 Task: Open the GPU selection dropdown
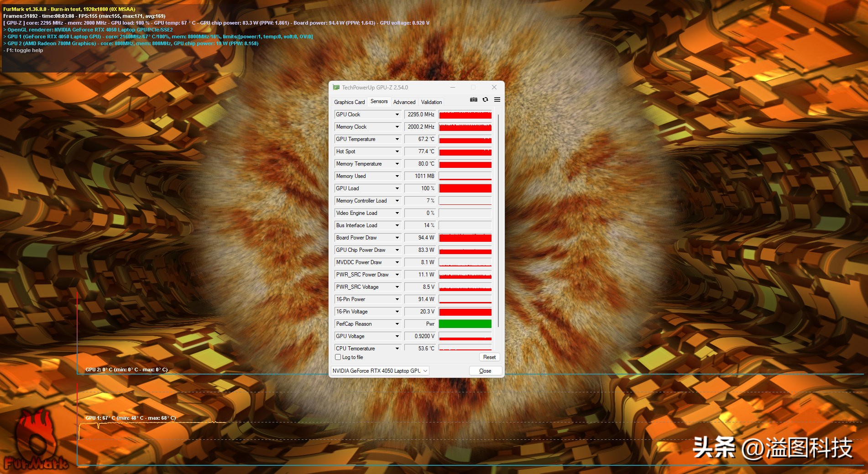point(380,371)
